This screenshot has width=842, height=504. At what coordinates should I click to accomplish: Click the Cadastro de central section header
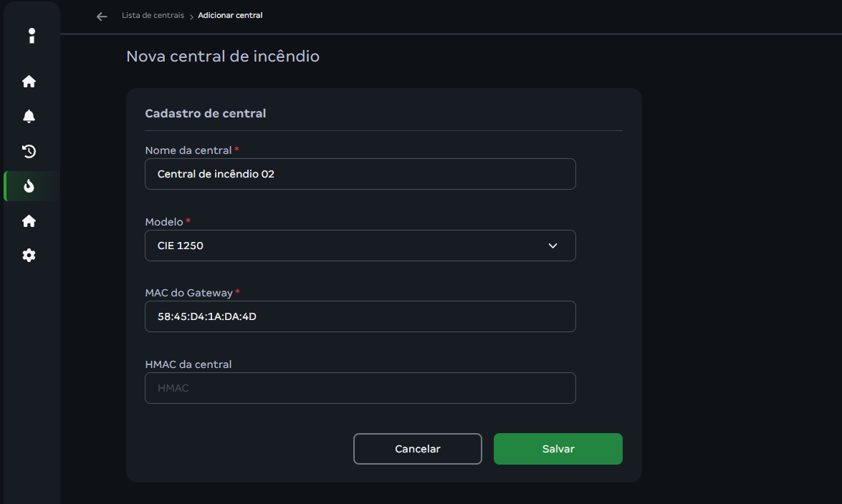tap(206, 113)
